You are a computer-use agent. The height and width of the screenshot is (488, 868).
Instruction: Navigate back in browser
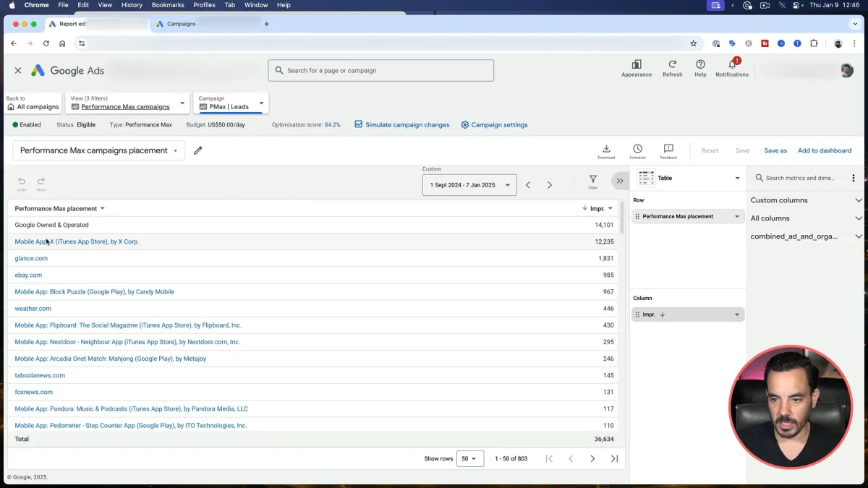tap(14, 43)
